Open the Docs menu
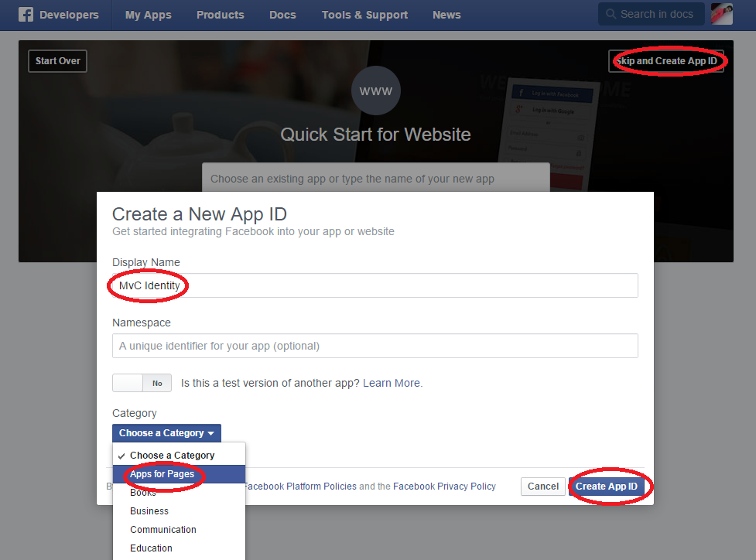 click(x=282, y=14)
